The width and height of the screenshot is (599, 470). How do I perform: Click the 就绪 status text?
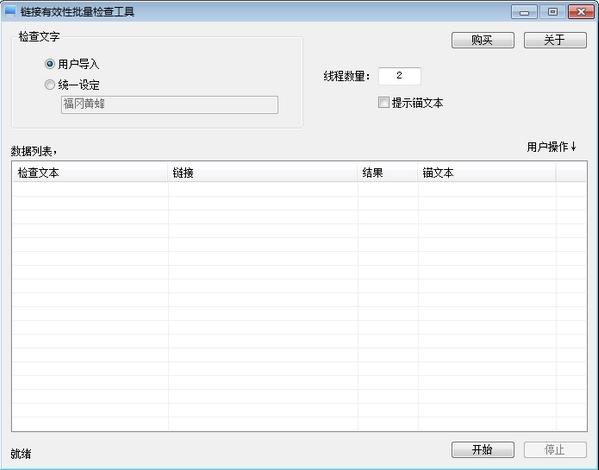[21, 454]
